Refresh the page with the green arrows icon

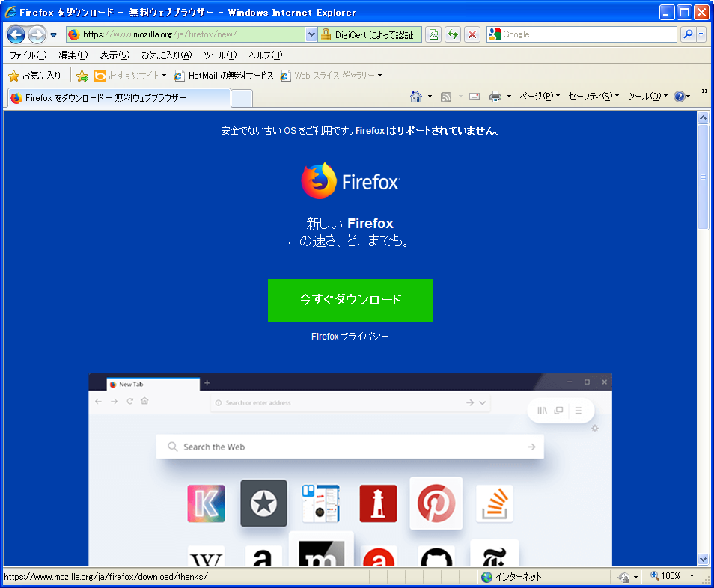(453, 34)
